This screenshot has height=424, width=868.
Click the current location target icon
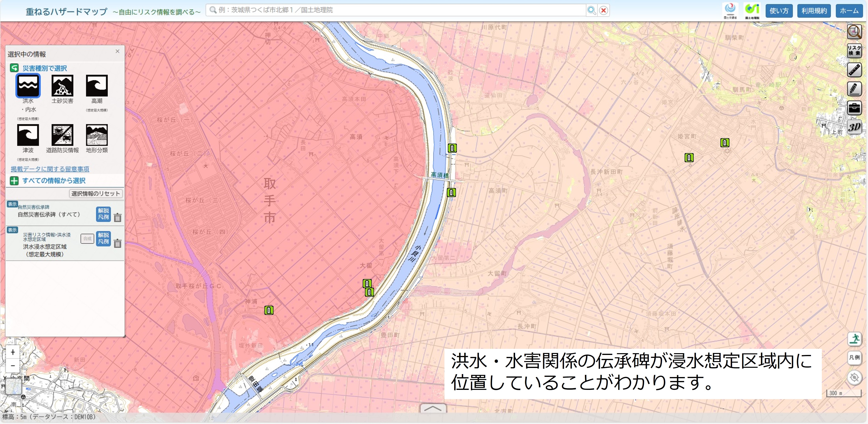point(855,377)
